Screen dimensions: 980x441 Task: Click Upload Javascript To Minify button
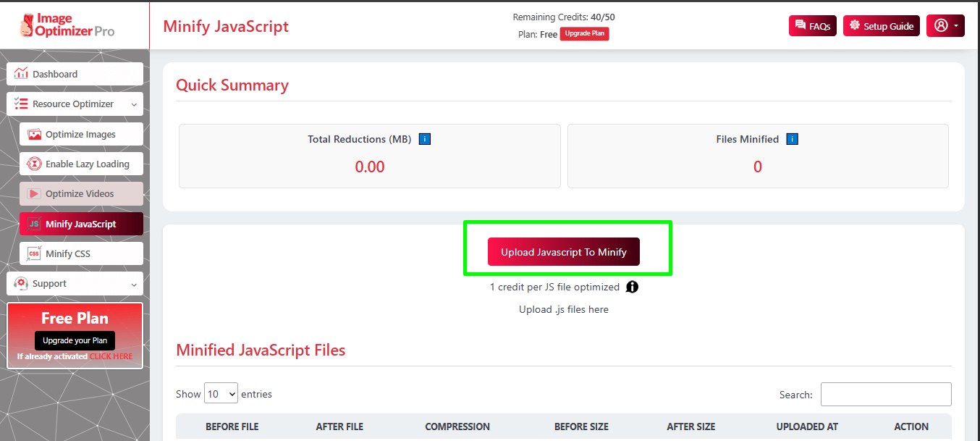[564, 252]
